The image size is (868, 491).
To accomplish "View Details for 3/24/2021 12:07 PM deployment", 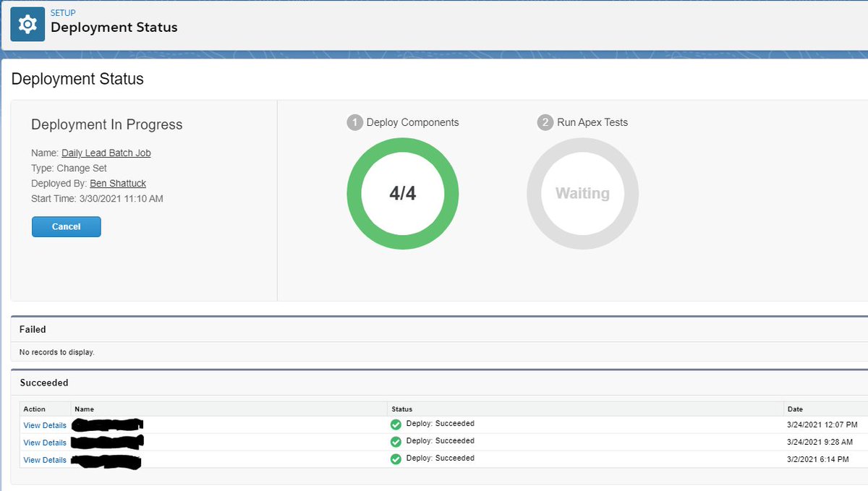I will tap(45, 425).
